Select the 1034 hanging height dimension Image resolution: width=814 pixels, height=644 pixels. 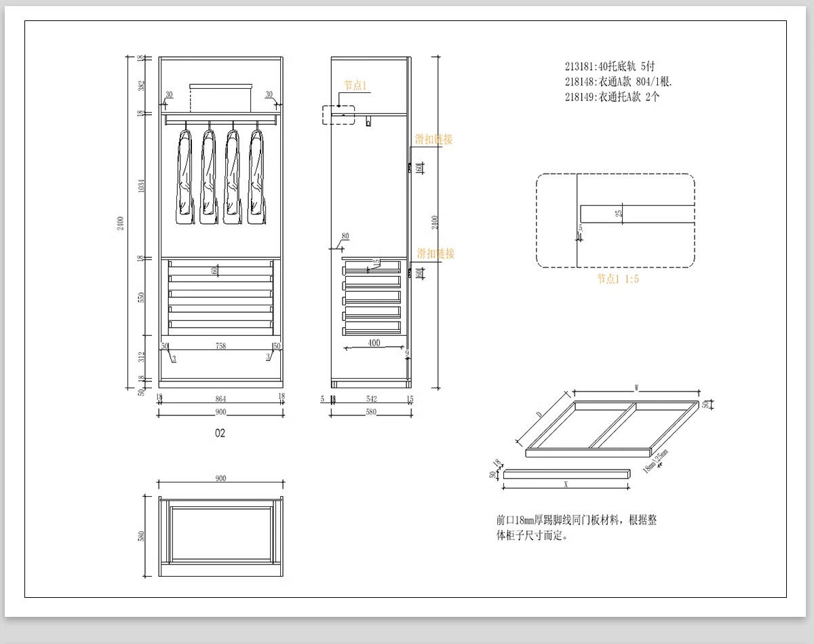pyautogui.click(x=141, y=187)
